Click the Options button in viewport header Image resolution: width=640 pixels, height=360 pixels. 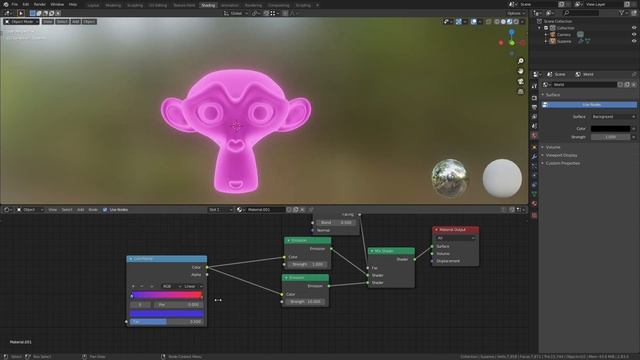click(516, 13)
